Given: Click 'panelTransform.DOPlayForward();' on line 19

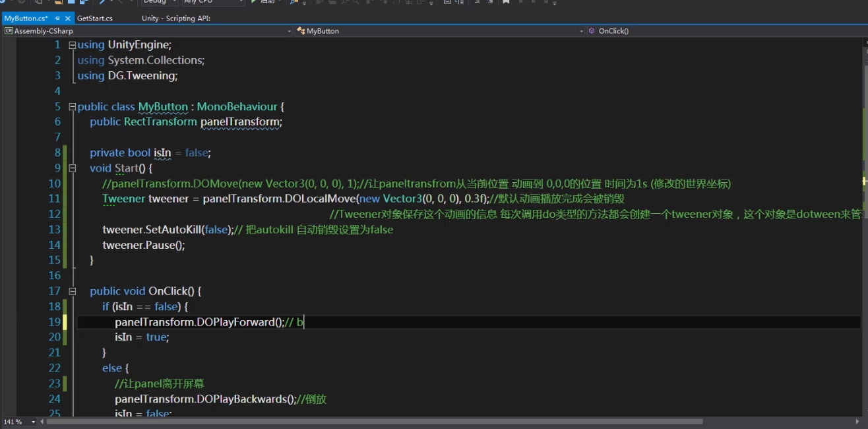Looking at the screenshot, I should (x=199, y=322).
